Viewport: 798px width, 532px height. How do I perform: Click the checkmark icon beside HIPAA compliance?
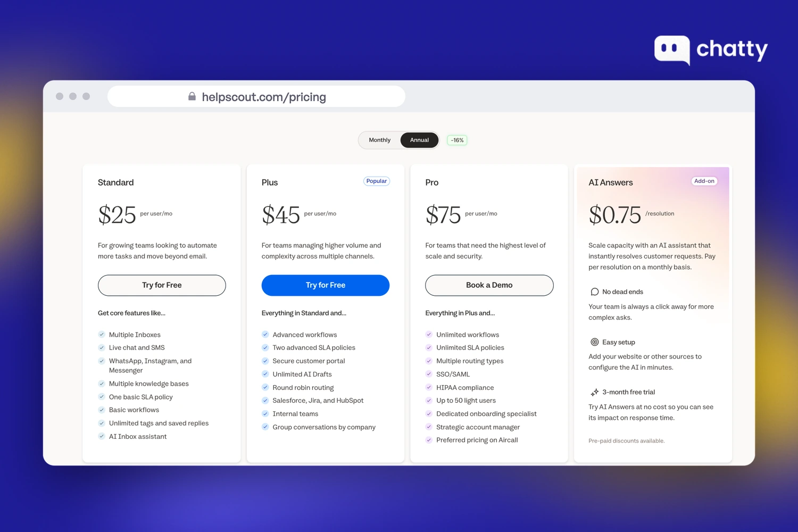pyautogui.click(x=429, y=387)
